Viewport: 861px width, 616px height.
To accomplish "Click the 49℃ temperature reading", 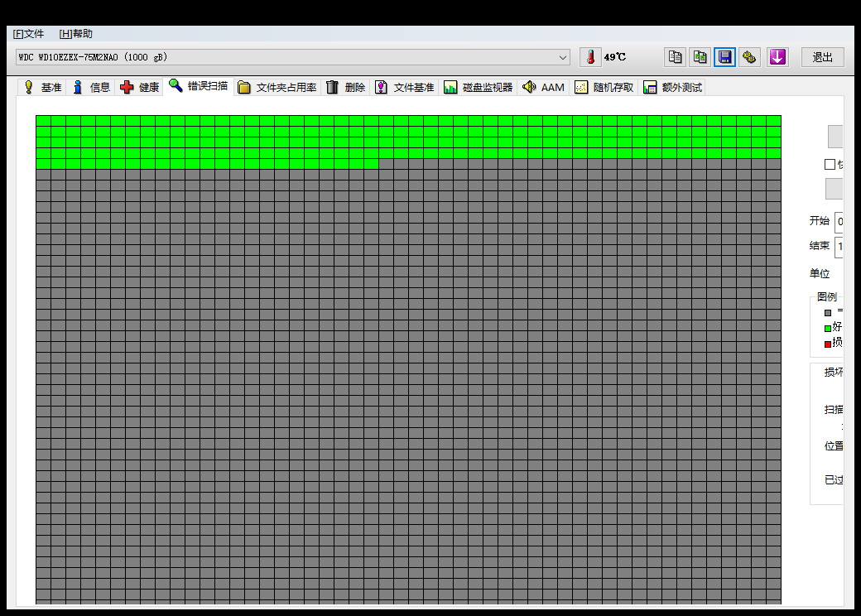I will pos(614,57).
